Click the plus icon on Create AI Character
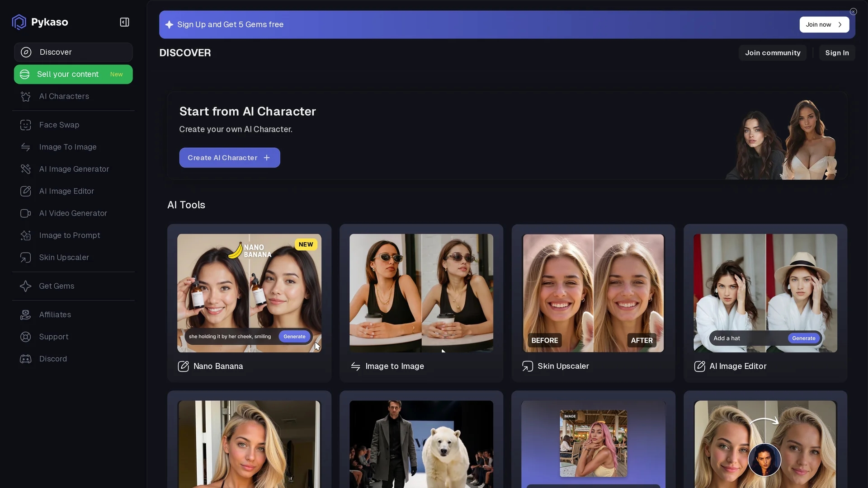The width and height of the screenshot is (868, 488). [267, 158]
